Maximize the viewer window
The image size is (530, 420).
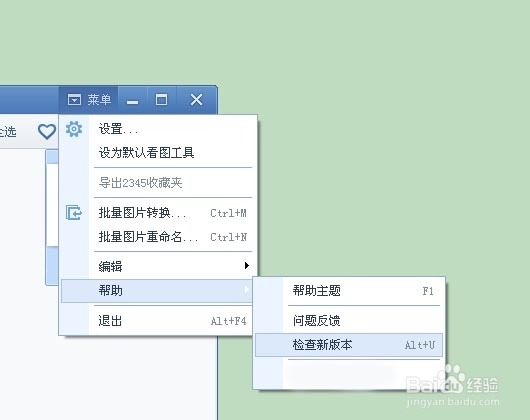(161, 100)
